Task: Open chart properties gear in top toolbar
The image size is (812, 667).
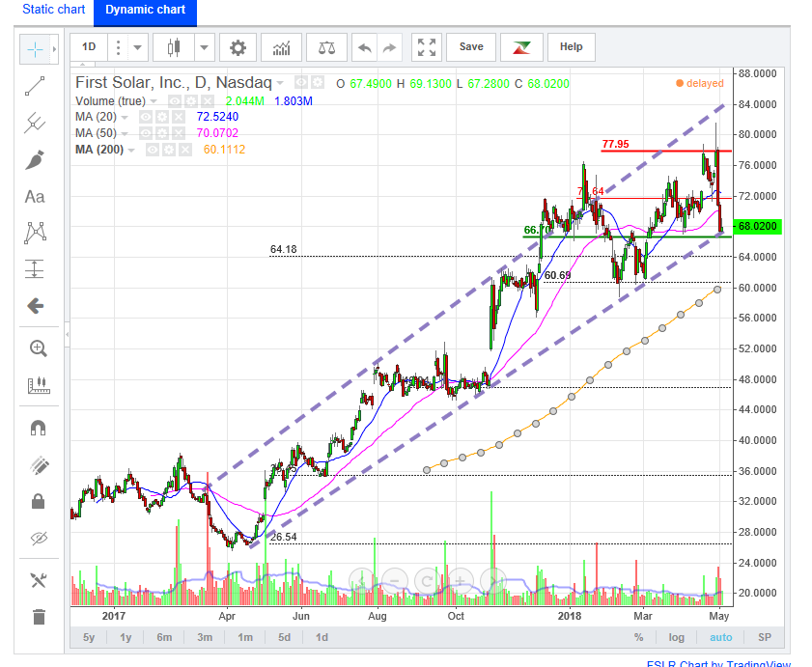Action: pos(238,47)
